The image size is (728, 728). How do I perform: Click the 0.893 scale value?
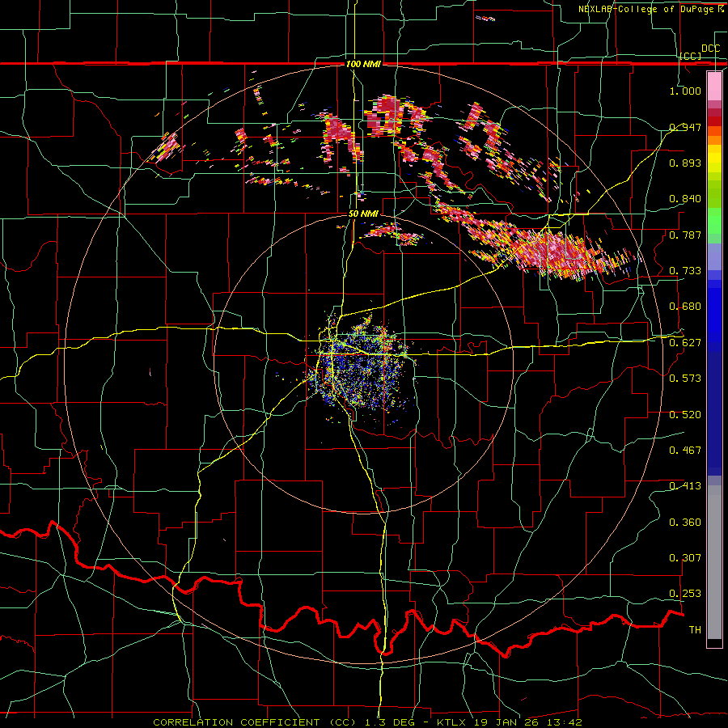(685, 163)
